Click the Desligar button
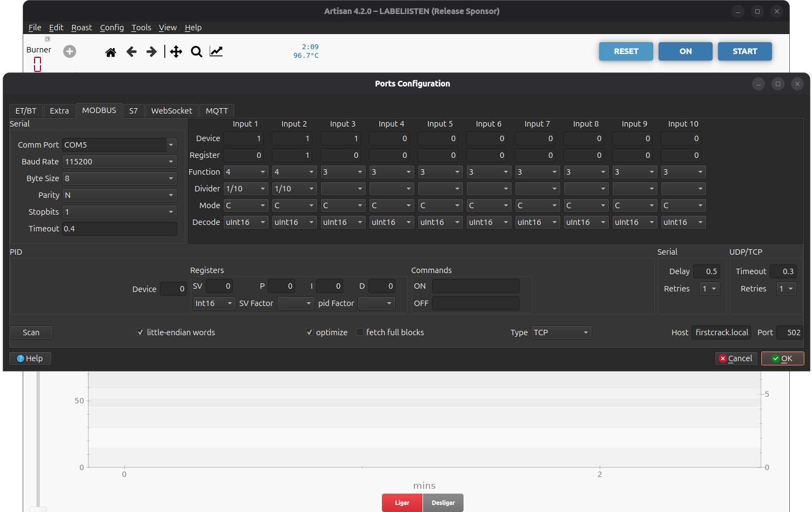 (x=443, y=503)
